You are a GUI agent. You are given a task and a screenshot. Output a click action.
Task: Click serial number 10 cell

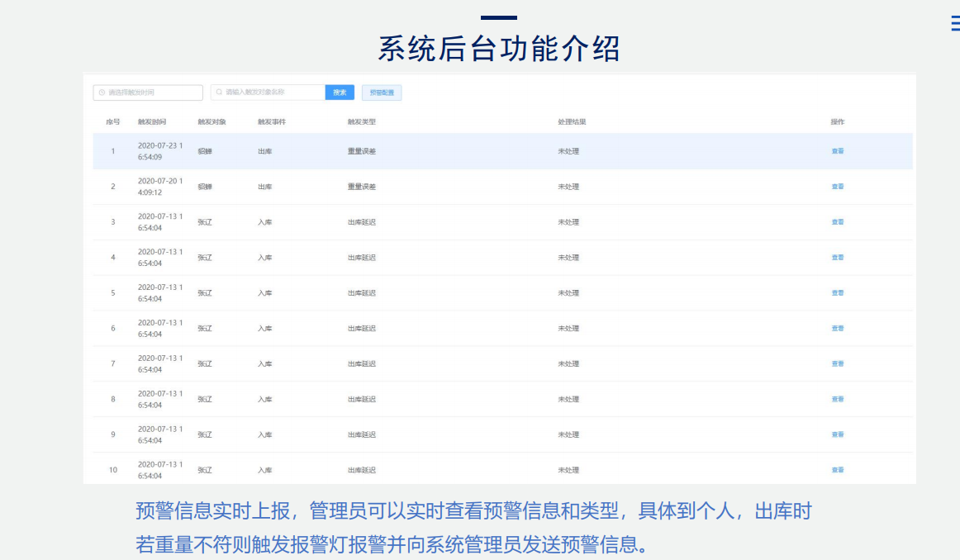pyautogui.click(x=113, y=470)
